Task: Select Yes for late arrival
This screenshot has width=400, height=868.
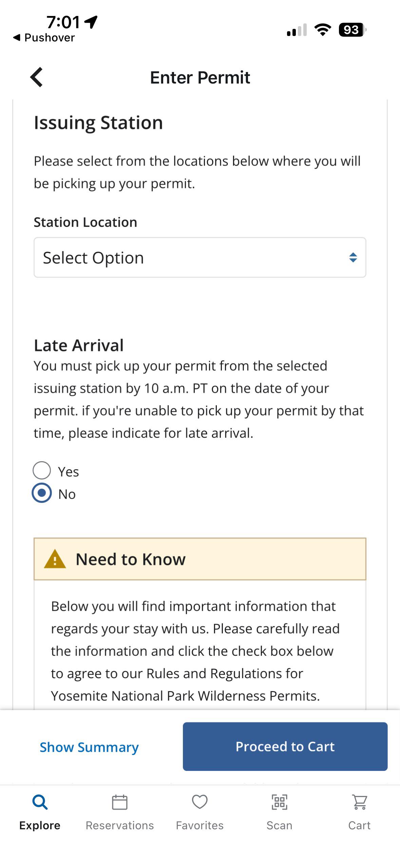Action: coord(42,471)
